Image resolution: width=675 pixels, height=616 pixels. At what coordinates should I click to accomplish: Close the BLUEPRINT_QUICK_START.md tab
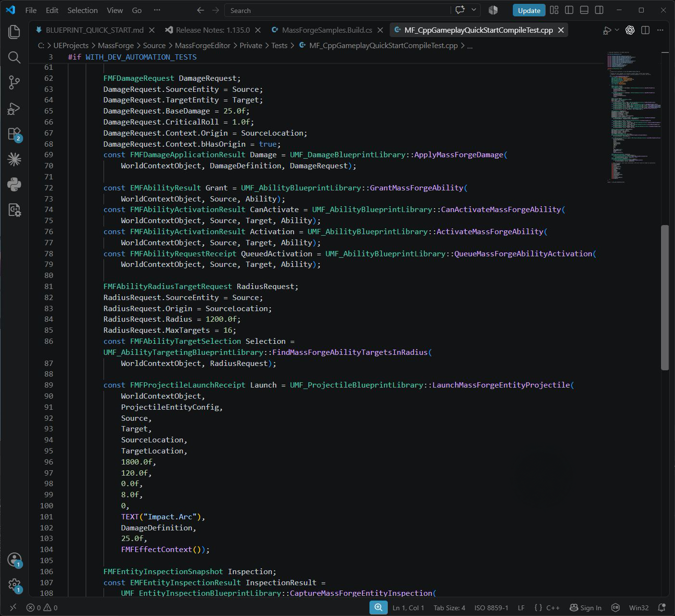pos(152,30)
